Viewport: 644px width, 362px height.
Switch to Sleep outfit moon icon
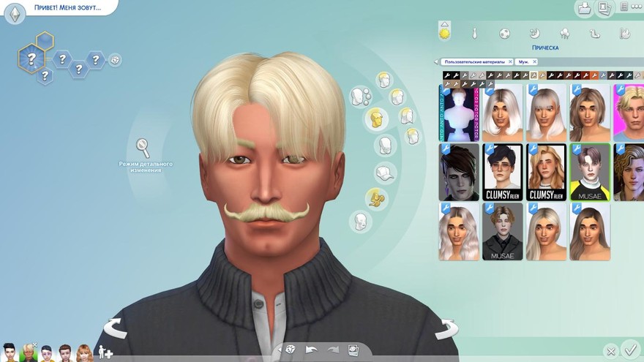pyautogui.click(x=534, y=34)
